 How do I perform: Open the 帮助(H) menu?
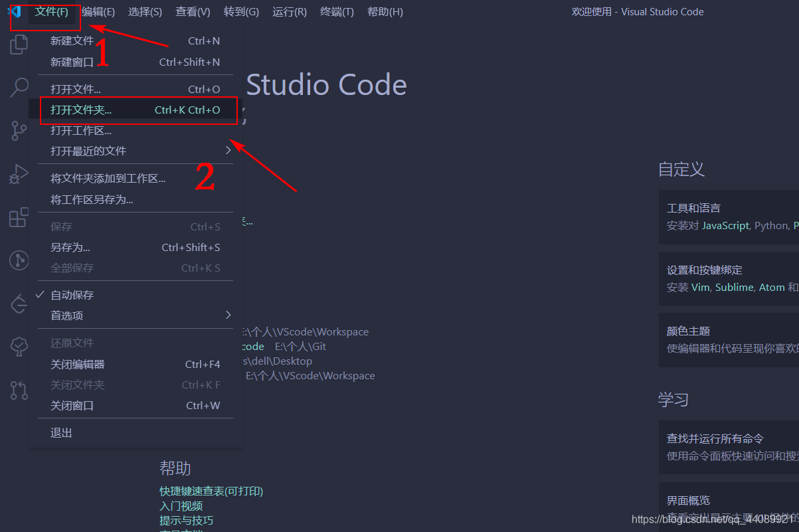tap(385, 12)
